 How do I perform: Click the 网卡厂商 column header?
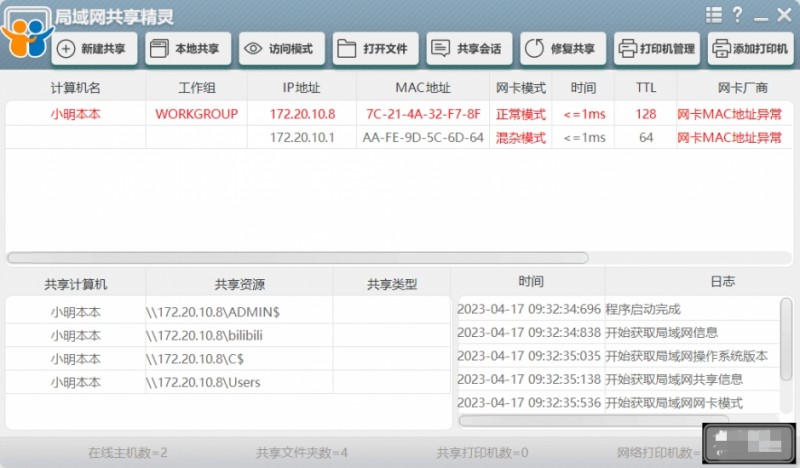click(742, 88)
